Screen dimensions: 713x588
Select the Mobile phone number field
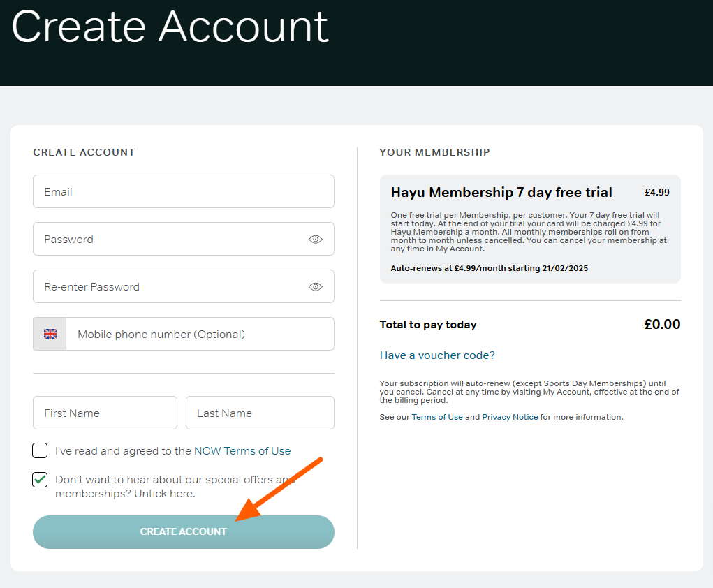pyautogui.click(x=200, y=334)
